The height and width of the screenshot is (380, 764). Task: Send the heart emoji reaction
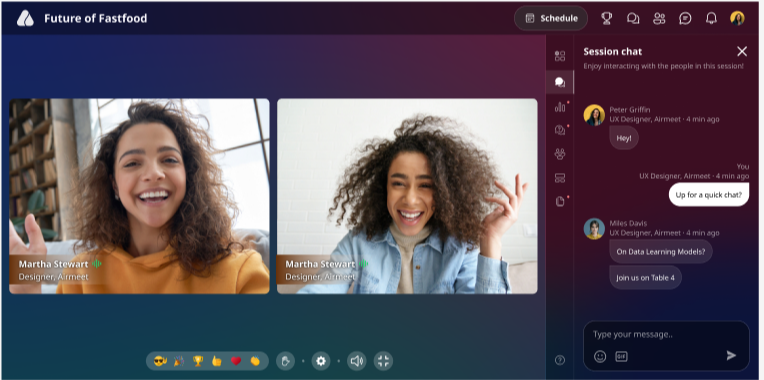pyautogui.click(x=236, y=361)
